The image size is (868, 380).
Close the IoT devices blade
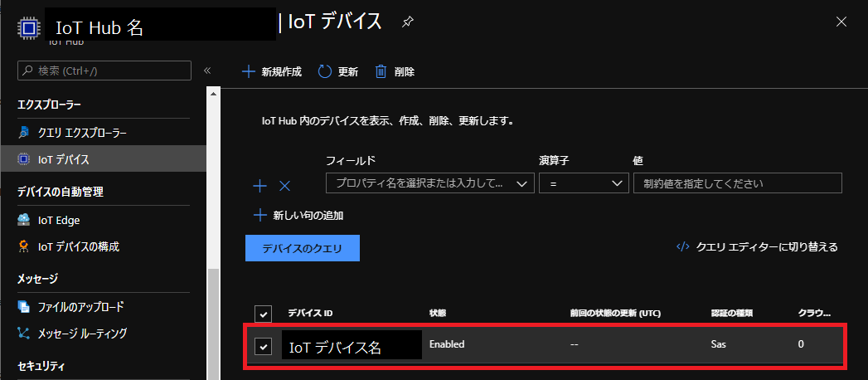tap(841, 22)
